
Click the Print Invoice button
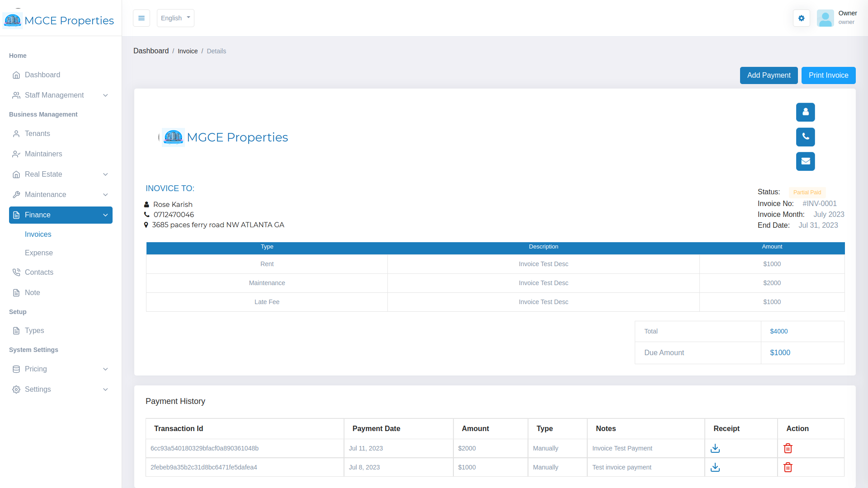pos(828,75)
